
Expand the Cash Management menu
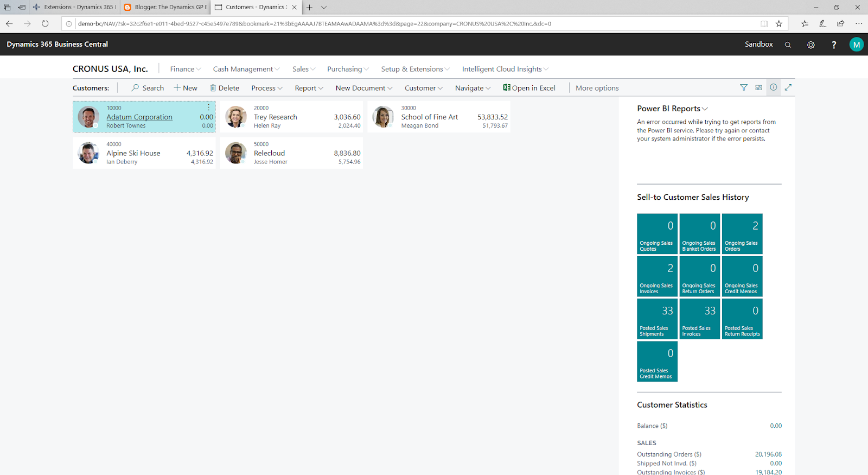coord(246,69)
